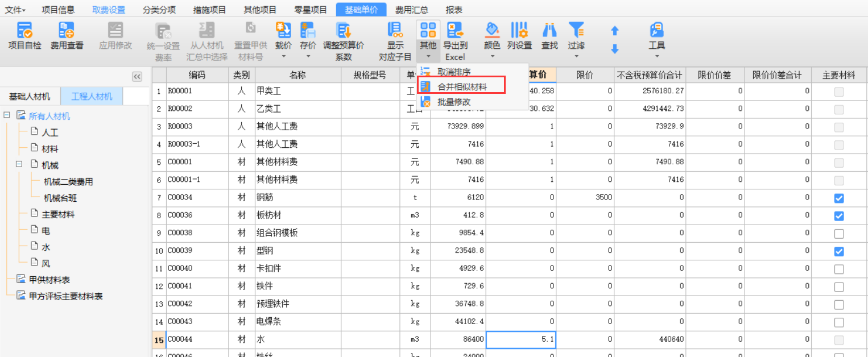This screenshot has height=357, width=868.
Task: Switch to the 基础人材机 tab
Action: 30,97
